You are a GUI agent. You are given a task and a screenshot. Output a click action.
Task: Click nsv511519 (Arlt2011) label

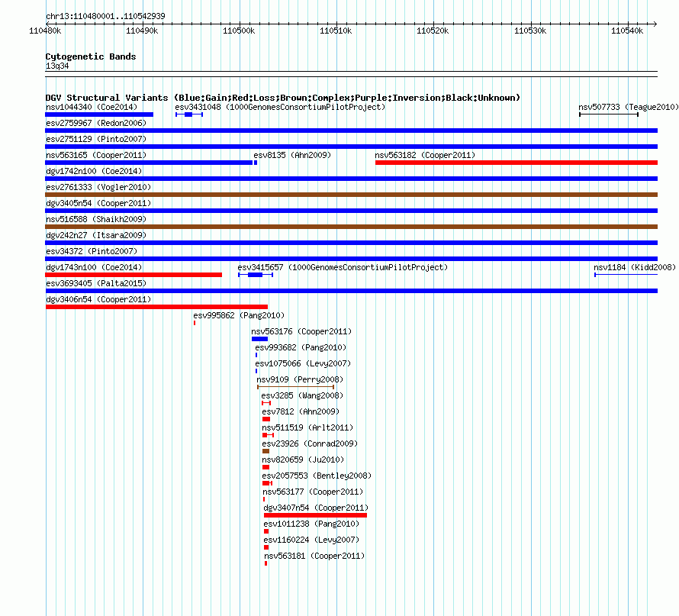[307, 427]
